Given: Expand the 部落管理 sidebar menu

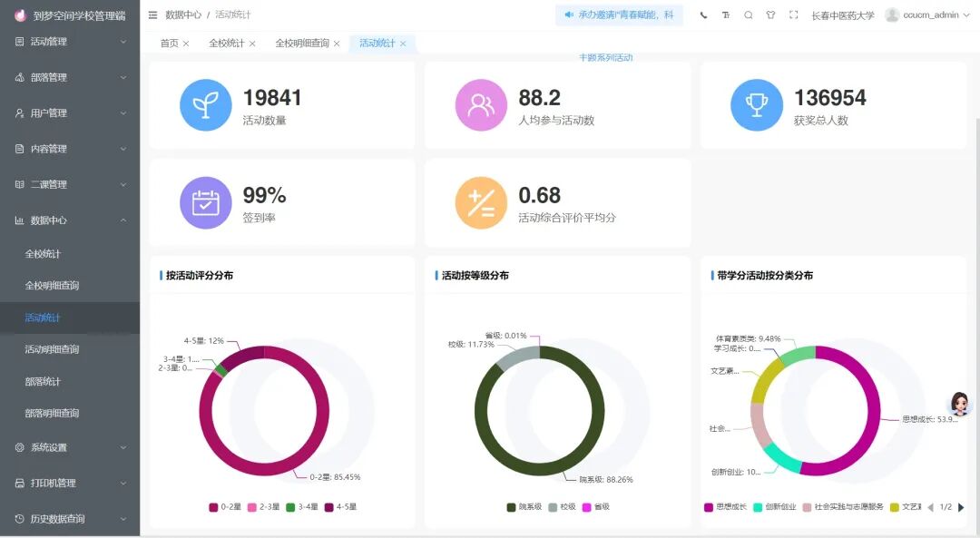Looking at the screenshot, I should pyautogui.click(x=69, y=77).
